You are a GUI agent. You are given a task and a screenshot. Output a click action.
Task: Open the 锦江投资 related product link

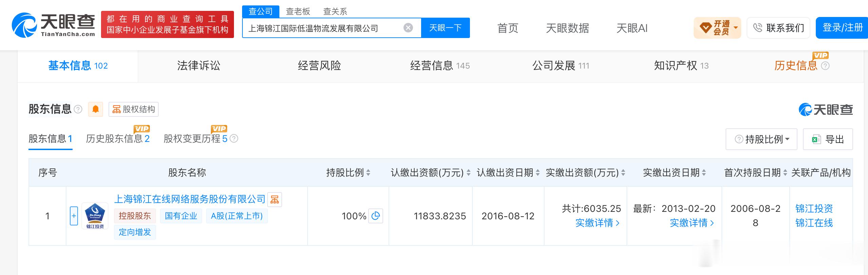point(814,208)
